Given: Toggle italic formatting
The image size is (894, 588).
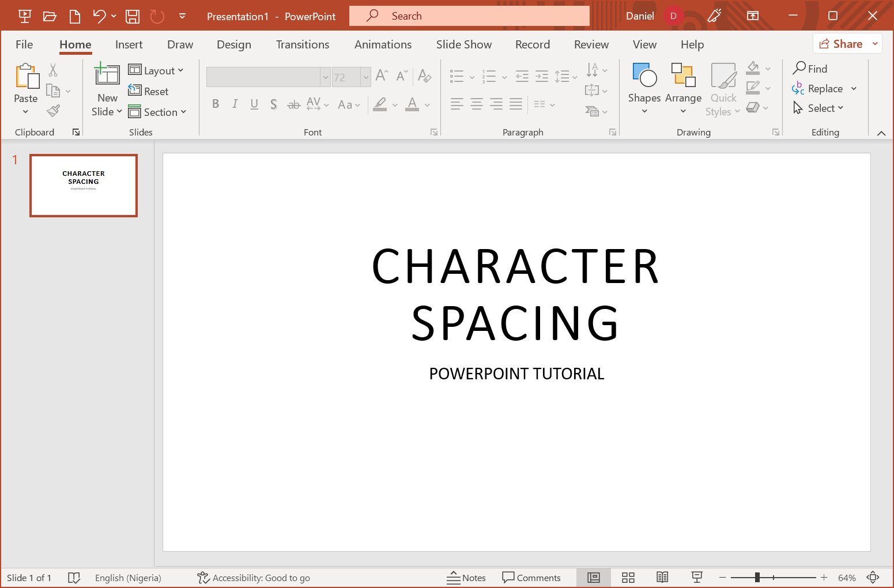Looking at the screenshot, I should [235, 104].
